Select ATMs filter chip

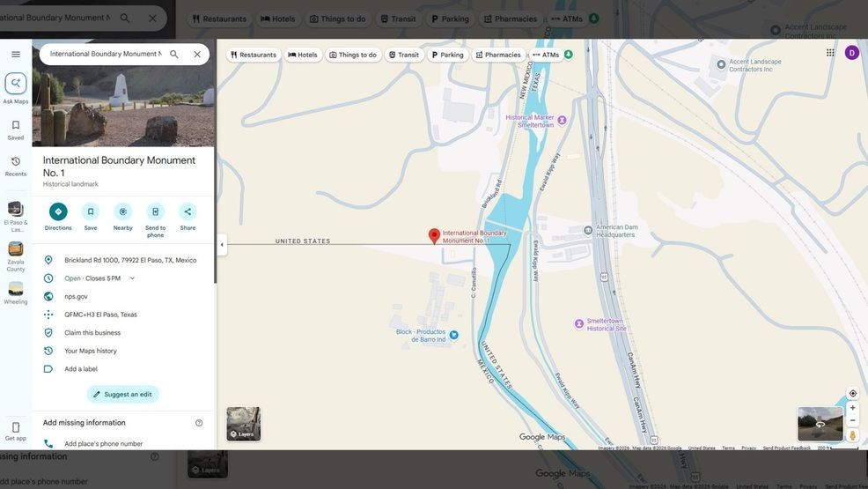click(x=546, y=55)
